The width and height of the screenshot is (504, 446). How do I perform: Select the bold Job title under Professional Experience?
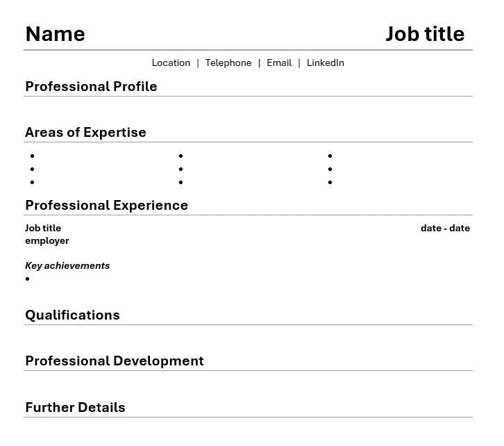43,228
